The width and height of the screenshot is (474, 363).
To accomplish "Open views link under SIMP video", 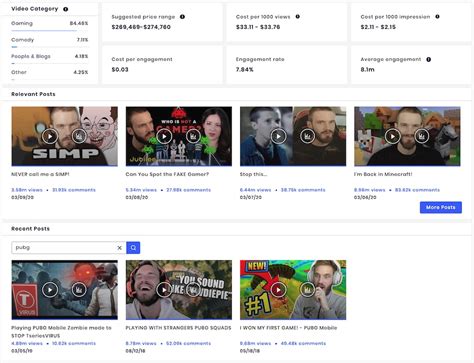I will [x=27, y=190].
